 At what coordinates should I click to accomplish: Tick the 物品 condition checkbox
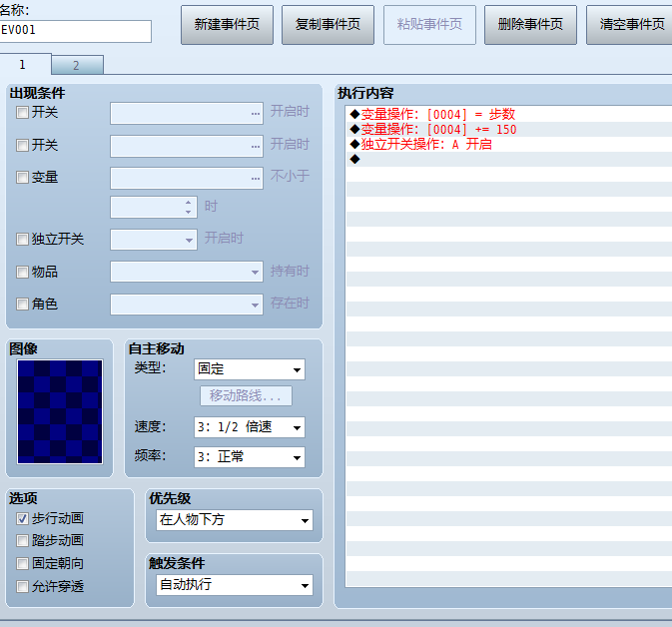click(22, 272)
